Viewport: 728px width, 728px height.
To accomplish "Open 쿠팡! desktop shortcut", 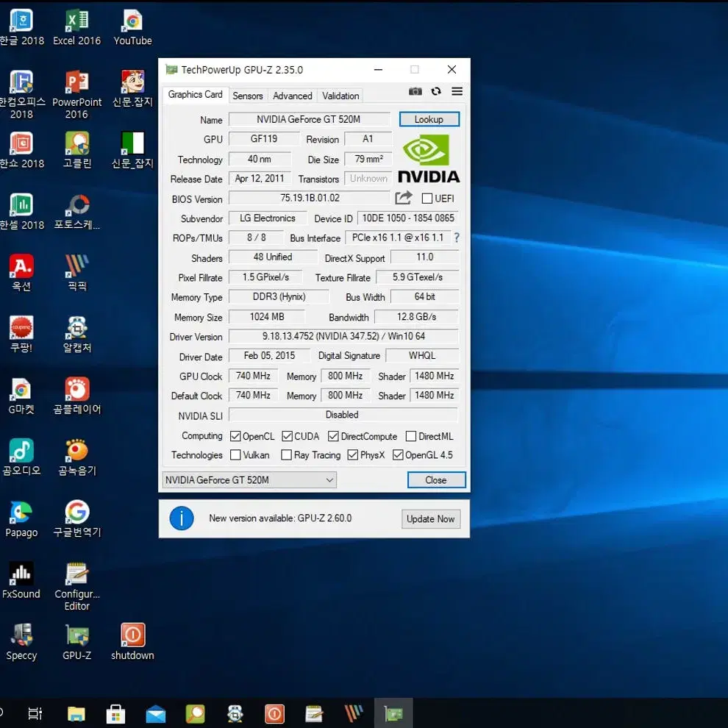I will [21, 335].
